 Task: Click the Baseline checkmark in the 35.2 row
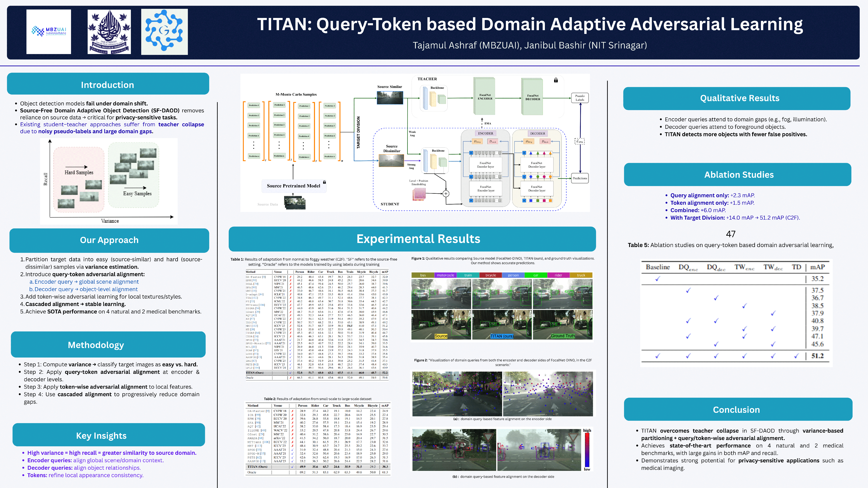coord(657,279)
